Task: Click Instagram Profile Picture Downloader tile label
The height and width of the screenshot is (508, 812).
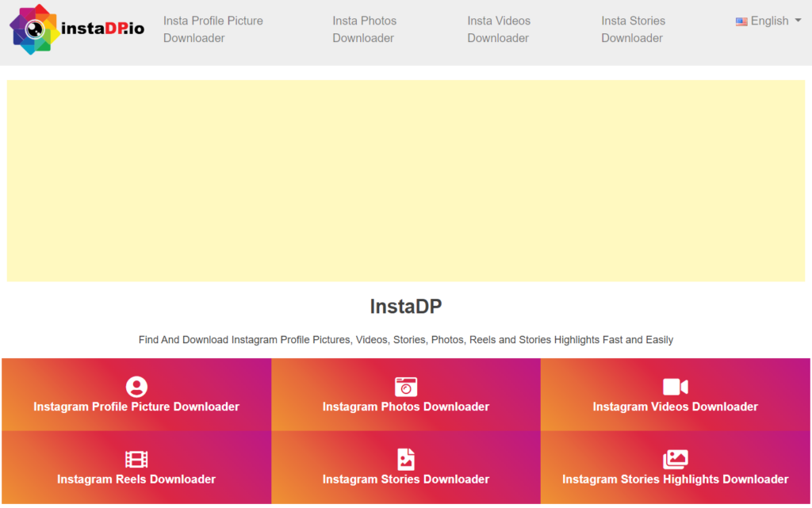Action: [x=136, y=407]
